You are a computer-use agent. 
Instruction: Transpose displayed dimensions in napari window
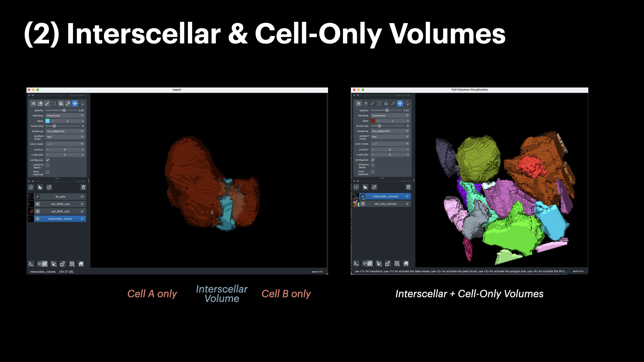click(x=63, y=264)
